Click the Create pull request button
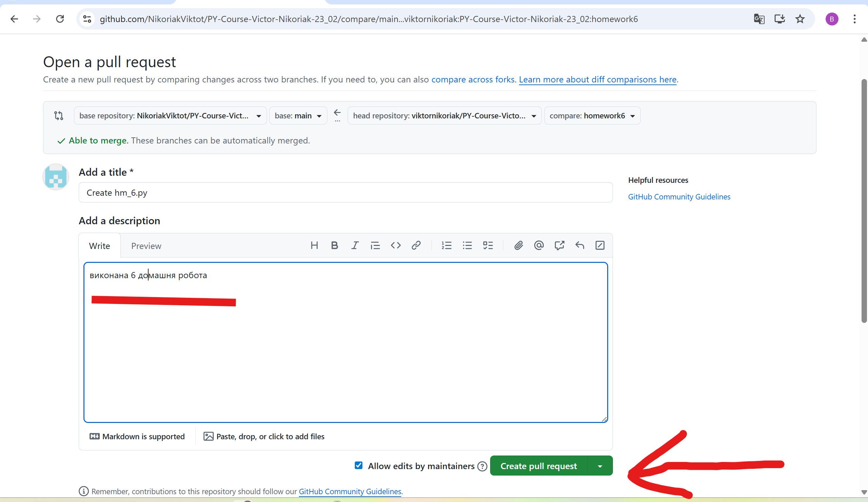 tap(538, 466)
